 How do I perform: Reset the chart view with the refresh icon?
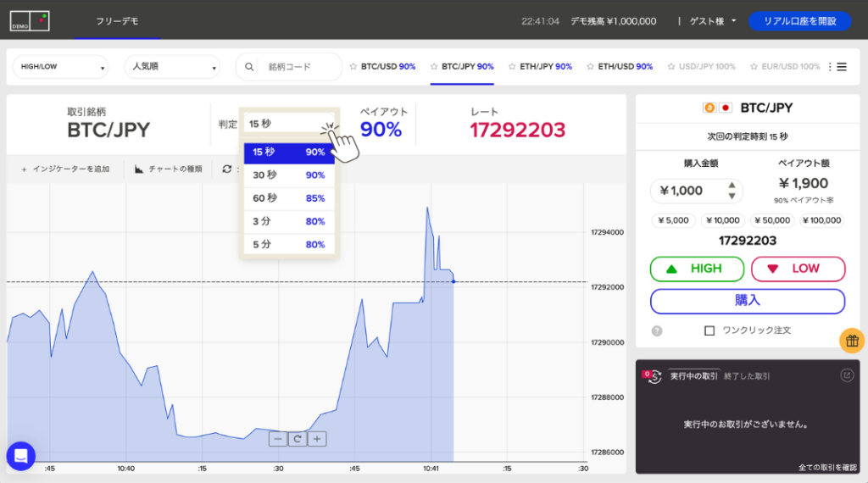pyautogui.click(x=297, y=438)
